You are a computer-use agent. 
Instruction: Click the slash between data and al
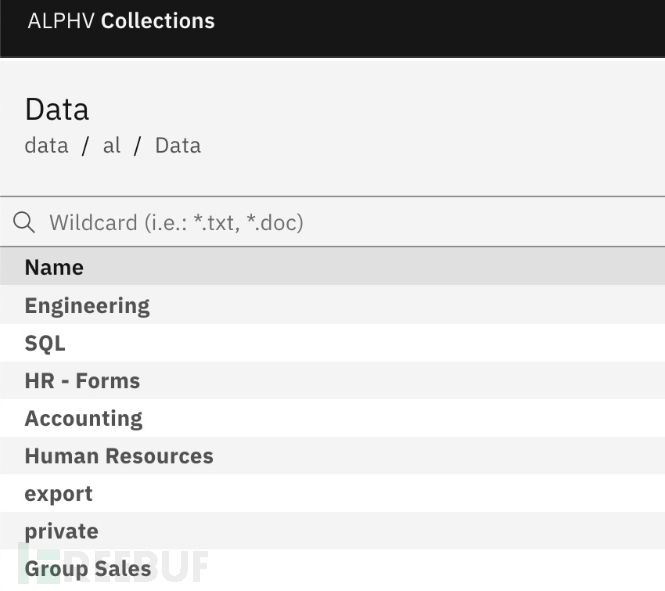(x=86, y=146)
